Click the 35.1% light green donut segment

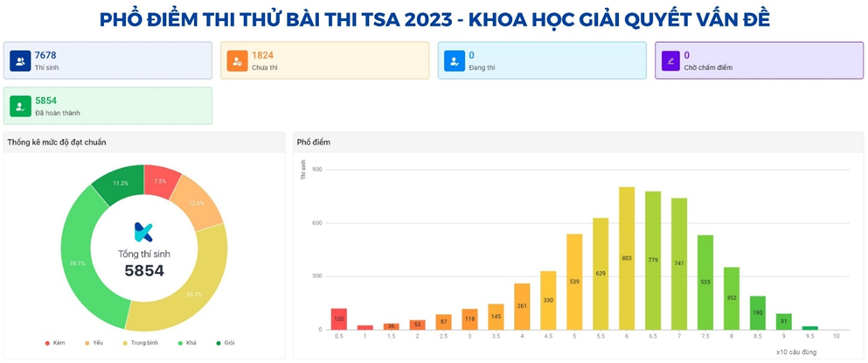point(78,262)
